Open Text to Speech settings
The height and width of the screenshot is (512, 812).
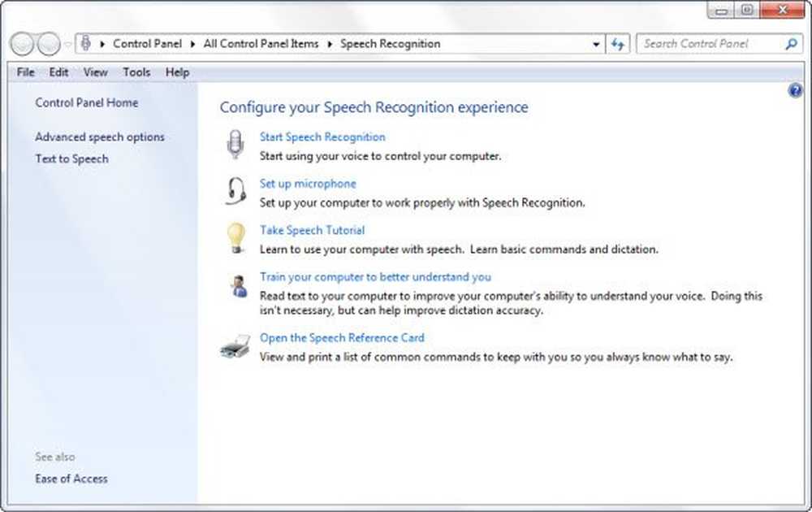point(72,158)
